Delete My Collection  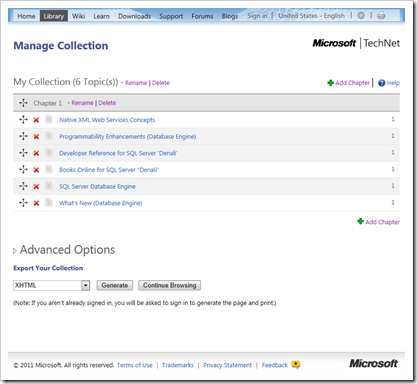pos(161,83)
